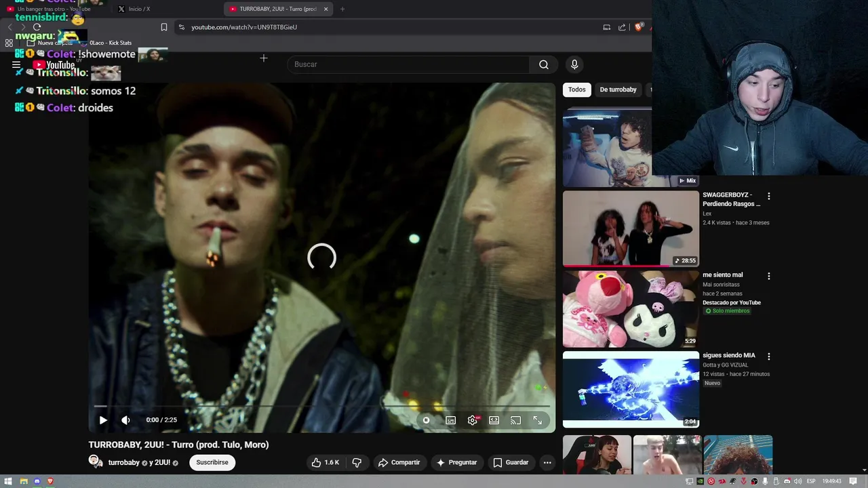Viewport: 868px width, 488px height.
Task: Start voice search with the microphone
Action: (x=574, y=64)
